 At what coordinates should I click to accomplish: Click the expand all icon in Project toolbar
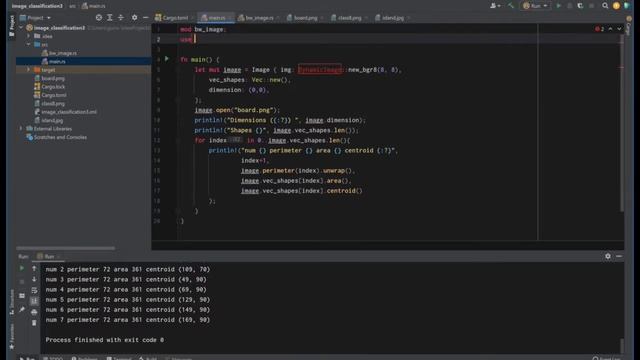(110, 18)
